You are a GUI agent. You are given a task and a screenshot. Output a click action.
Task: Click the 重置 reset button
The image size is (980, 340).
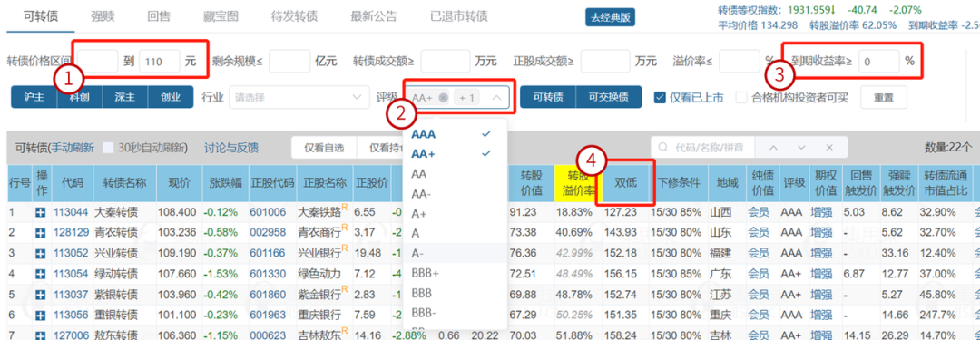[x=884, y=98]
